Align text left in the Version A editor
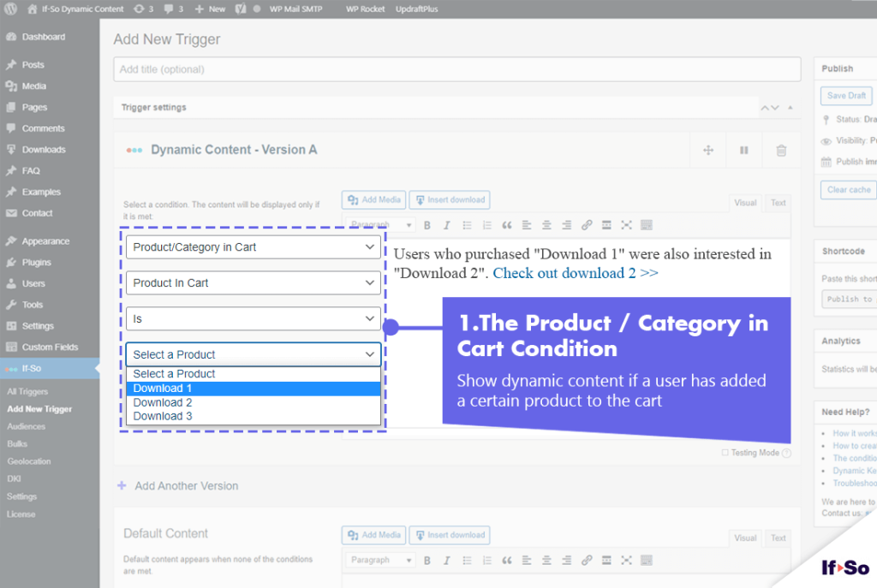The image size is (877, 588). pos(527,225)
